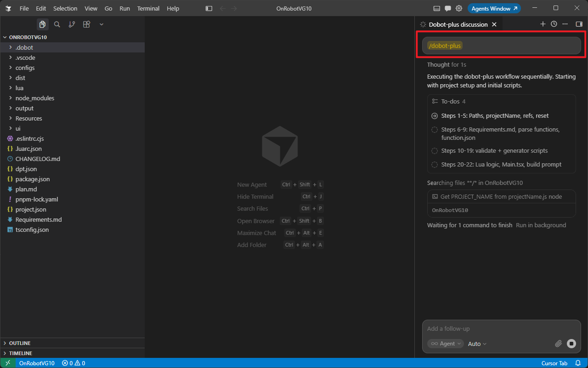Open the .luarc.json file

[x=72, y=149]
